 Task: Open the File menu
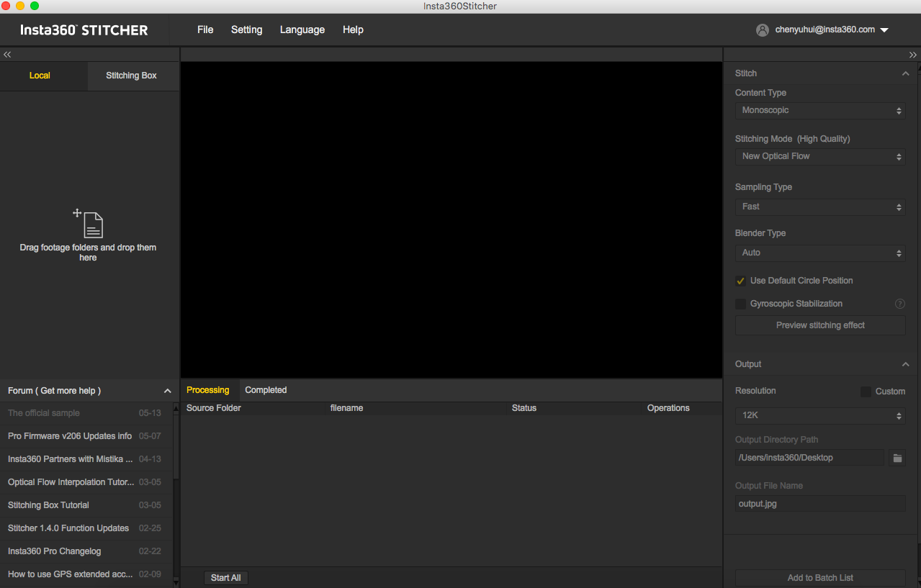tap(205, 30)
